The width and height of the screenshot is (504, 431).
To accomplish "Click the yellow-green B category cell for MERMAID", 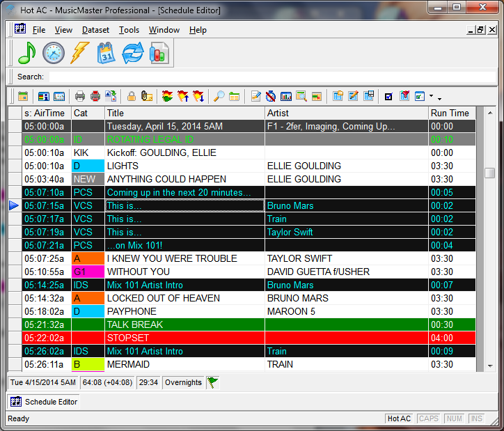I will coord(88,364).
